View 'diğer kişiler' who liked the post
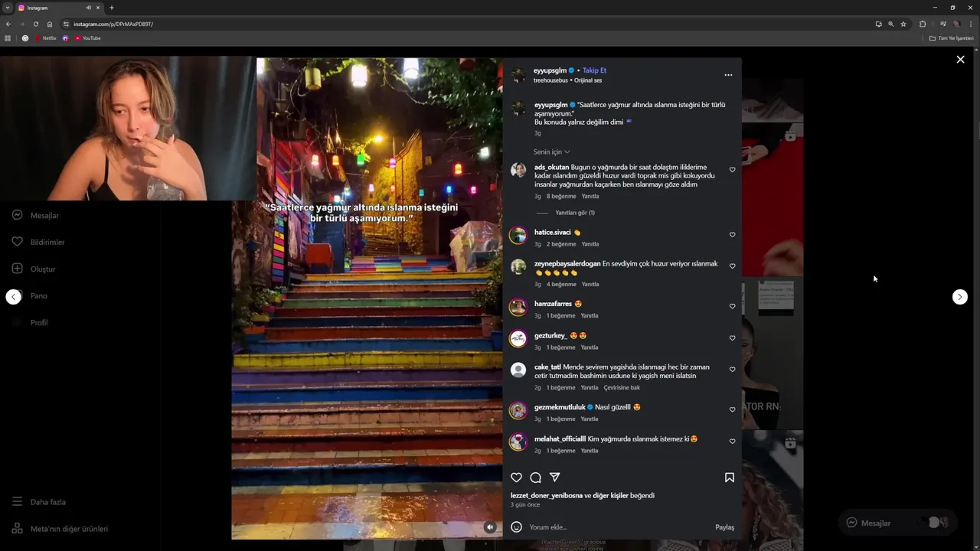980x551 pixels. 610,496
